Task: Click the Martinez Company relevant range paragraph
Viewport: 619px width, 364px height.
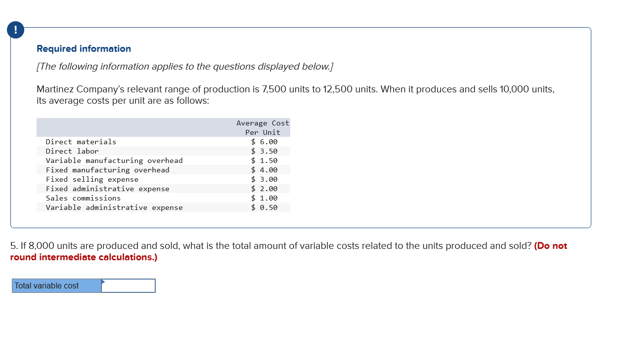Action: [296, 95]
